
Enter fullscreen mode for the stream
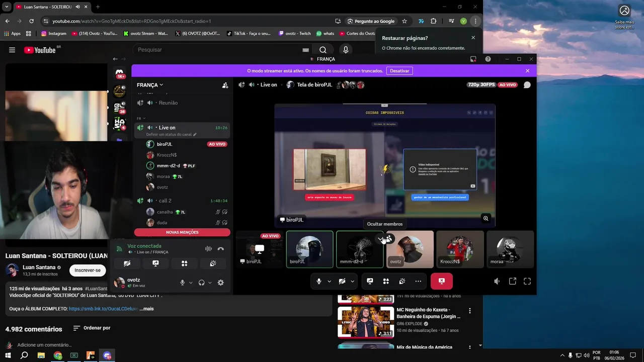527,282
